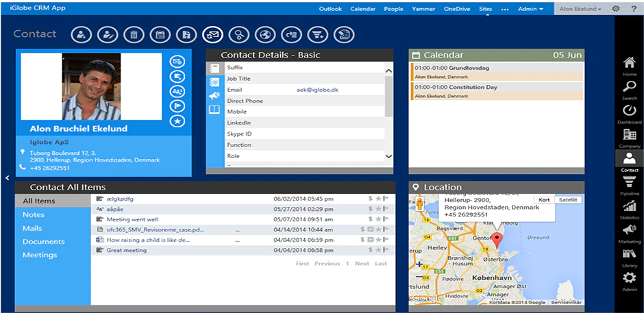Viewport: 644px width, 315px height.
Task: Click the pipeline funnel add icon
Action: click(x=318, y=35)
